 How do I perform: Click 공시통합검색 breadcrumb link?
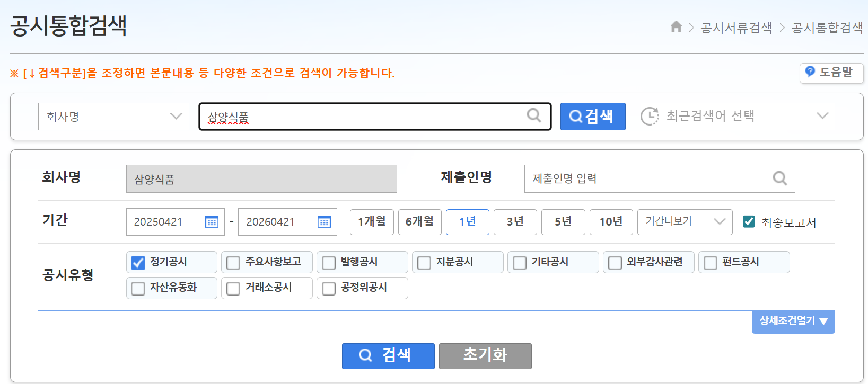(827, 28)
